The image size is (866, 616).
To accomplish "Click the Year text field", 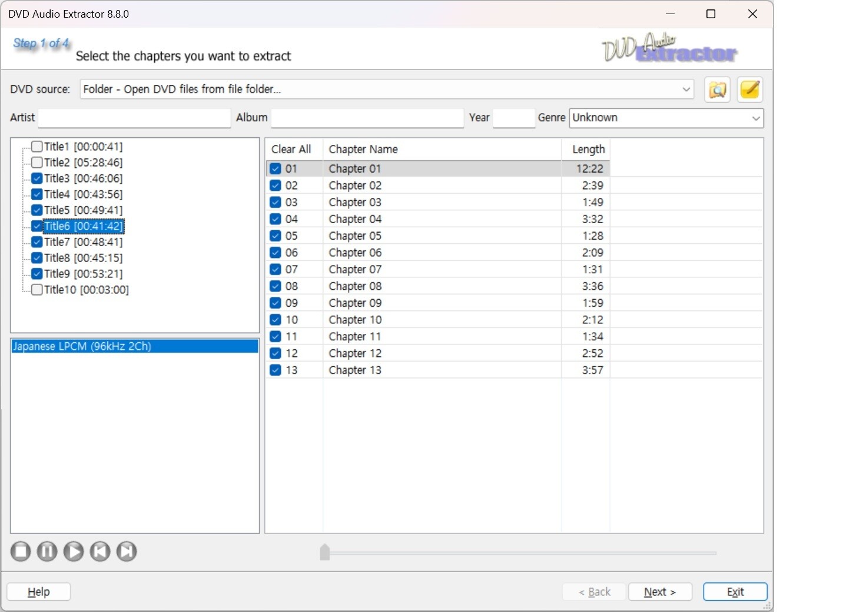I will (x=514, y=118).
